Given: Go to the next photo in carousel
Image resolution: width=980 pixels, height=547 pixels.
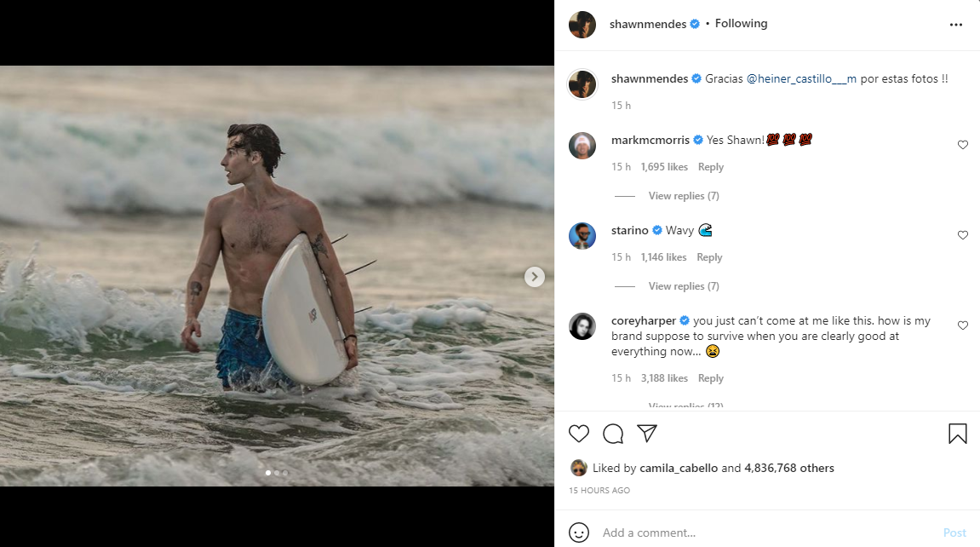Looking at the screenshot, I should 534,276.
